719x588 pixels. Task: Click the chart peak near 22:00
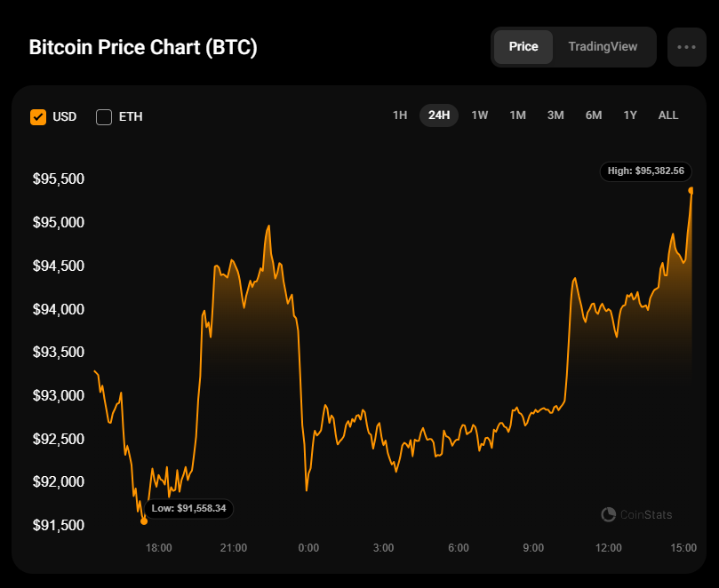pyautogui.click(x=268, y=226)
